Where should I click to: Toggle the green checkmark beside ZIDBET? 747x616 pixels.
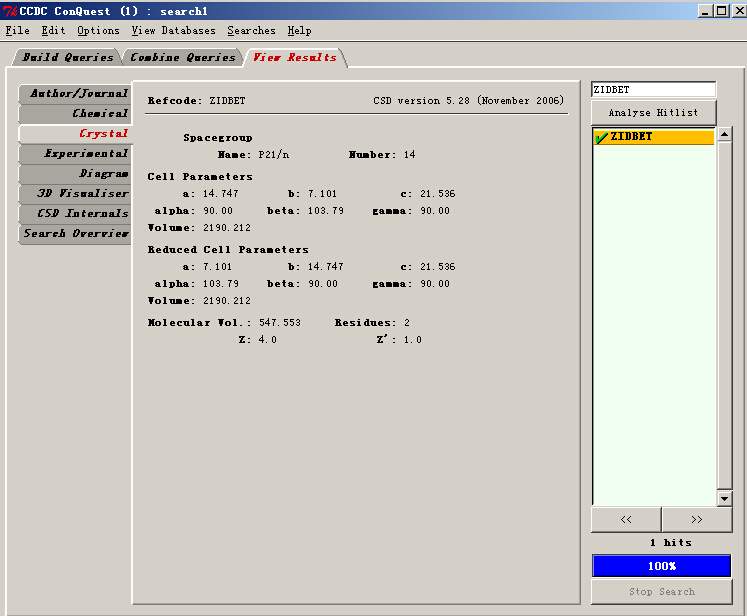click(x=600, y=137)
